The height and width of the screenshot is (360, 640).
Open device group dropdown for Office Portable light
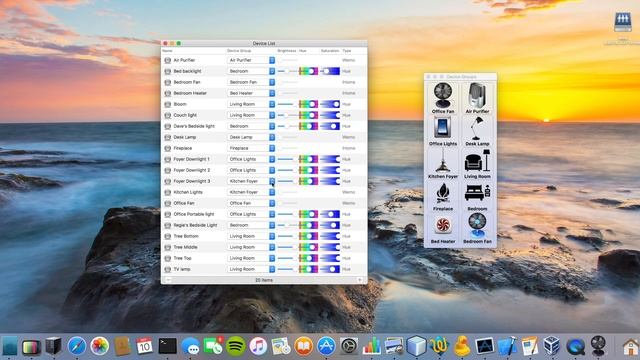(x=251, y=214)
